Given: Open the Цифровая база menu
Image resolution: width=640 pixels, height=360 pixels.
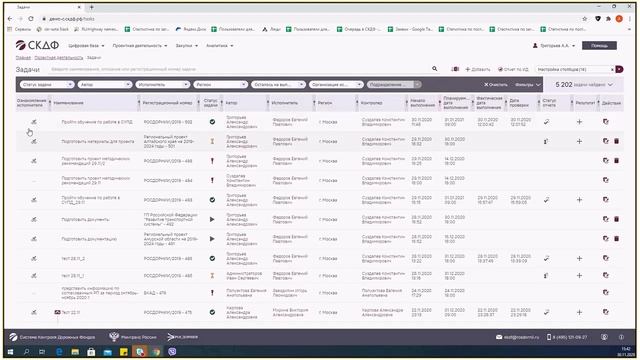Looking at the screenshot, I should [86, 46].
